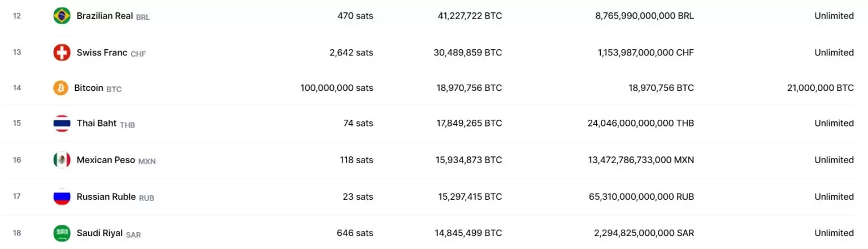
Task: Click the Thai flag icon
Action: pyautogui.click(x=62, y=123)
